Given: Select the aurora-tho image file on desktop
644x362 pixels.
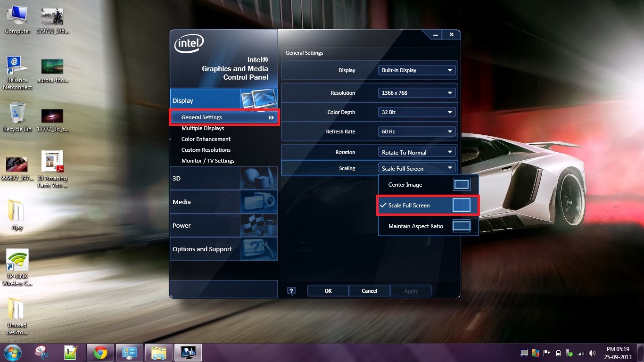Looking at the screenshot, I should pyautogui.click(x=52, y=71).
